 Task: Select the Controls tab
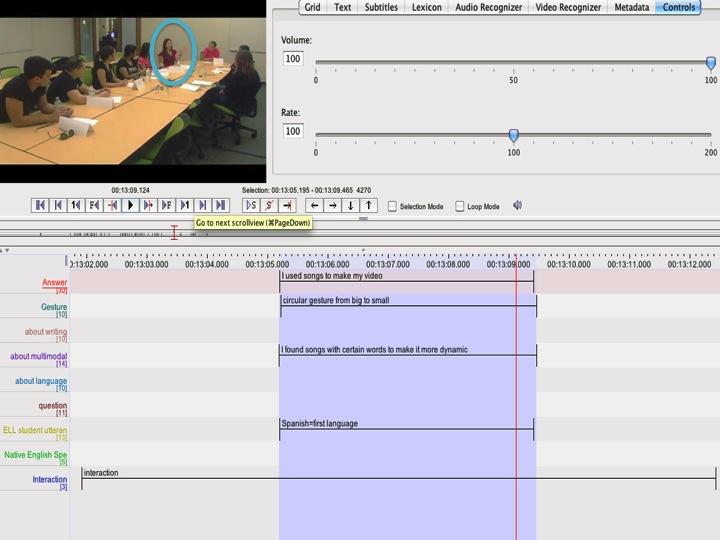679,7
